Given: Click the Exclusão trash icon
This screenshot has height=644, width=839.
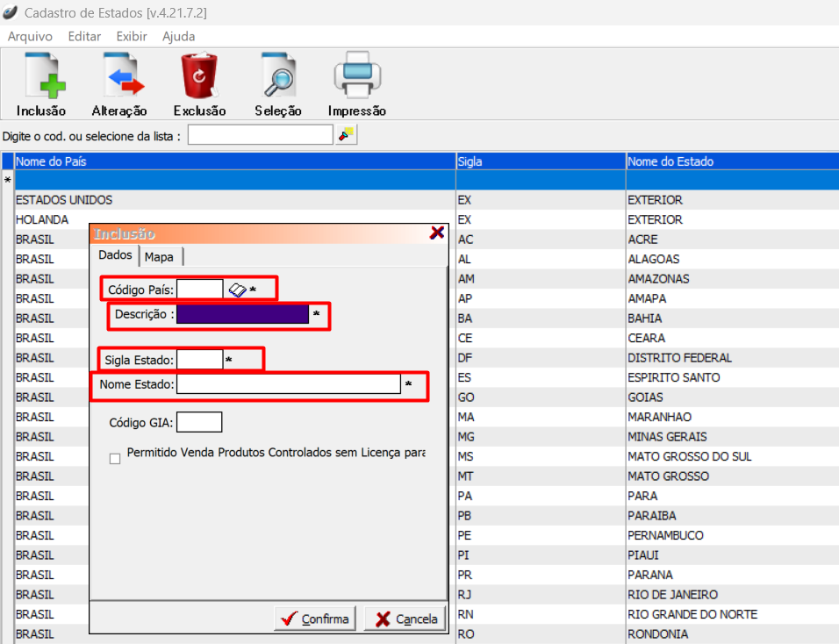Looking at the screenshot, I should pyautogui.click(x=200, y=77).
